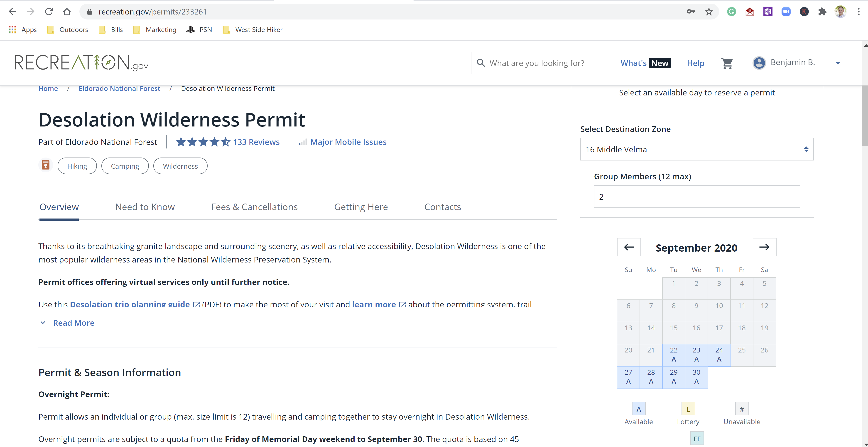Image resolution: width=868 pixels, height=447 pixels.
Task: Switch to the Getting Here tab
Action: 361,207
